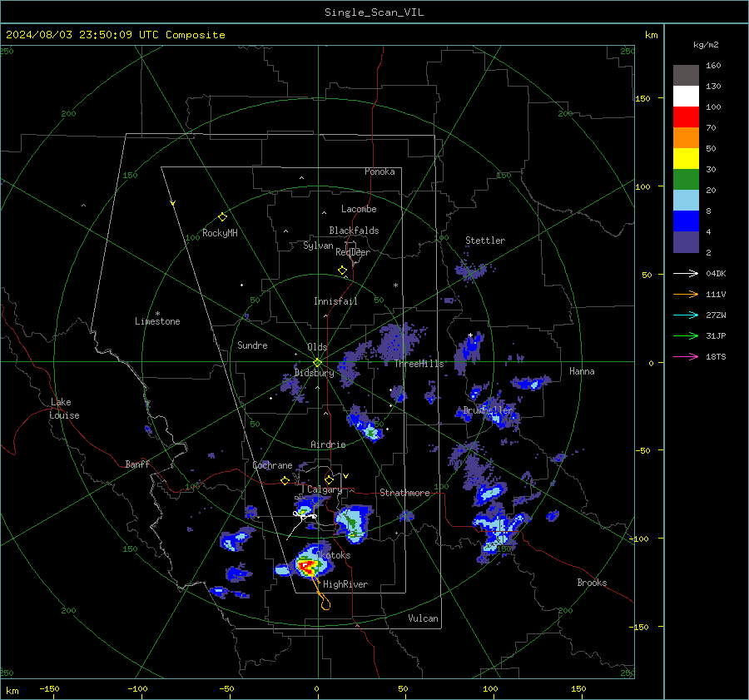Click the Banff city label
Viewport: 749px width, 700px height.
coord(137,464)
